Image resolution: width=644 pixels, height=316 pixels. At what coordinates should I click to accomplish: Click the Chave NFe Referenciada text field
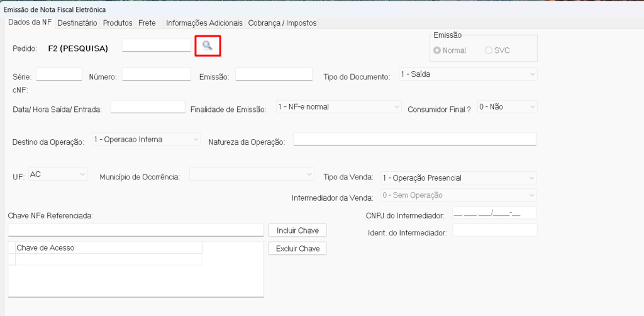pos(135,230)
